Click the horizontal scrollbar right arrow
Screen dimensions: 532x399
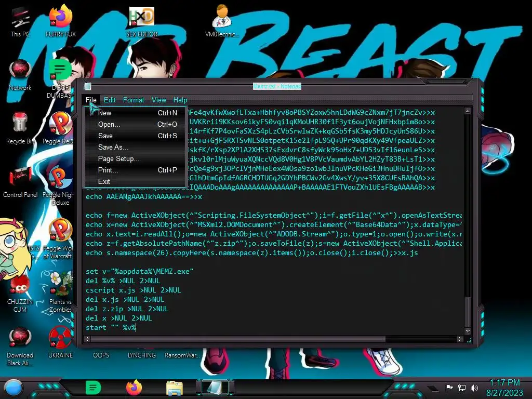click(x=460, y=339)
